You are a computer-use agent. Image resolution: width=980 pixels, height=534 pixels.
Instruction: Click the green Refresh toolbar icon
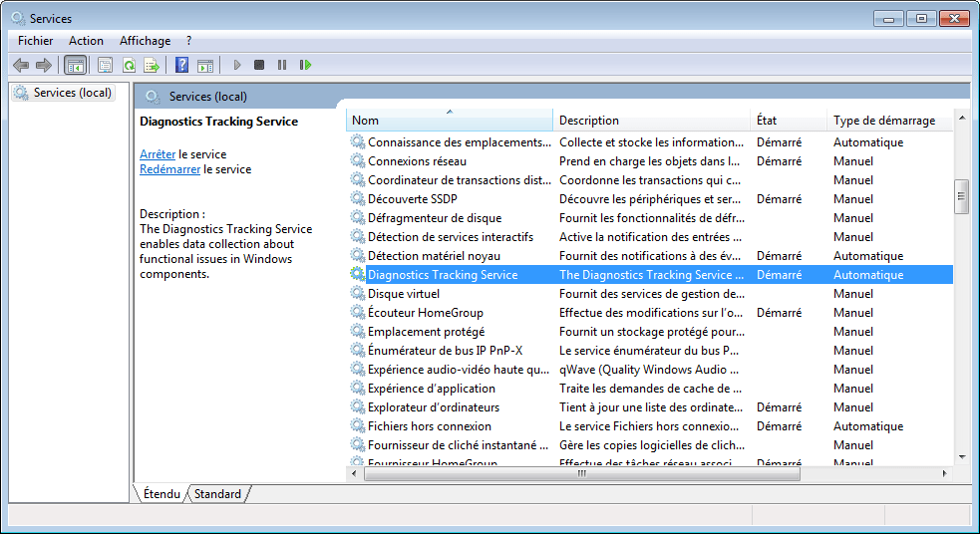[129, 65]
